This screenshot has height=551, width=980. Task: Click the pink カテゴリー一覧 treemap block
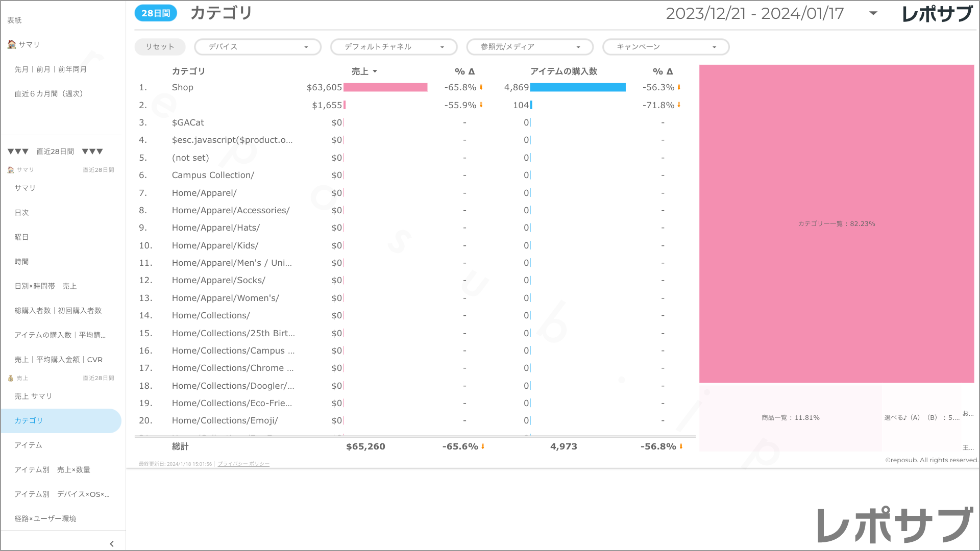coord(836,223)
